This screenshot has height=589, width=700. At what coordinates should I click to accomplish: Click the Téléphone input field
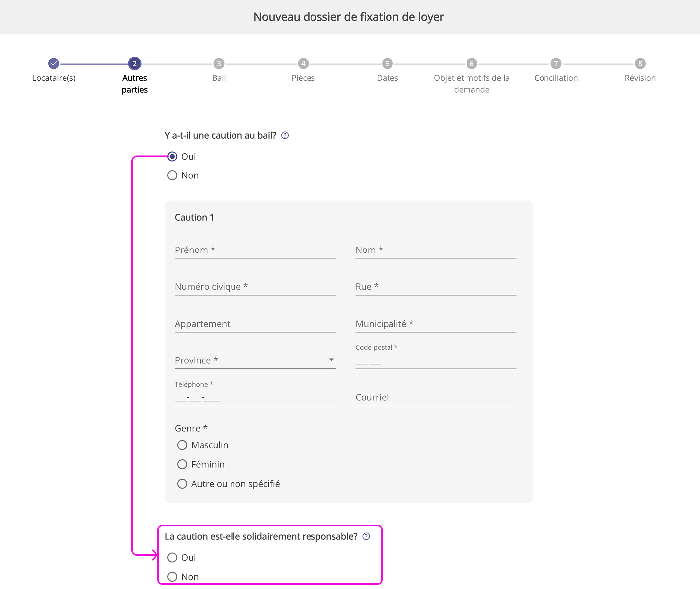(x=255, y=398)
